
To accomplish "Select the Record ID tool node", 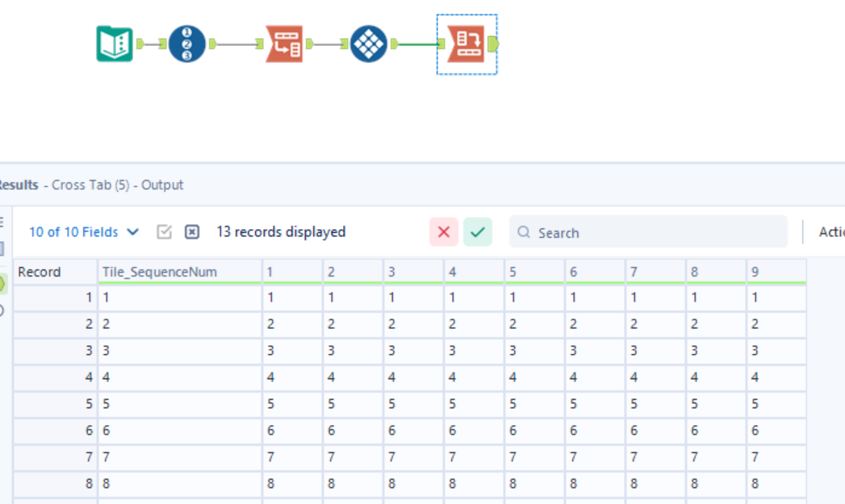I will point(186,44).
